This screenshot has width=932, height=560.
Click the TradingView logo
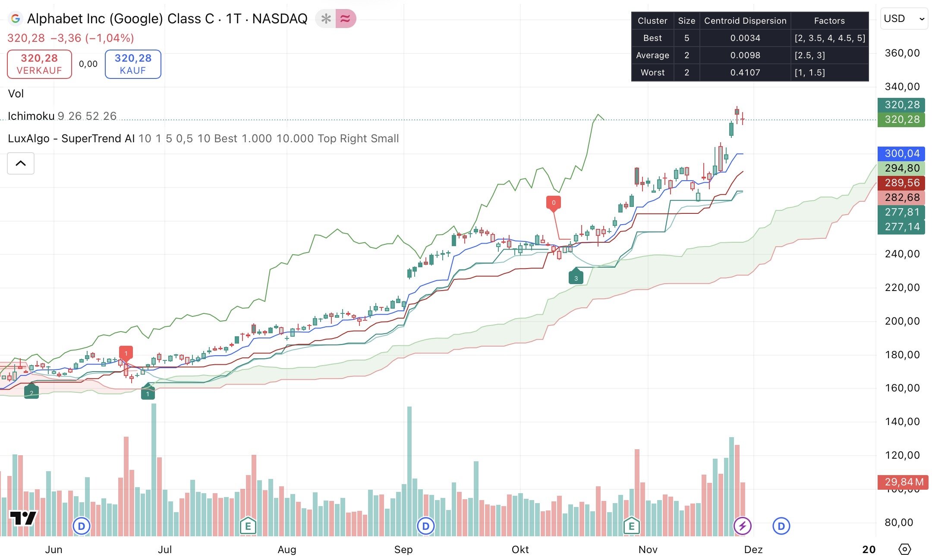pos(23,518)
